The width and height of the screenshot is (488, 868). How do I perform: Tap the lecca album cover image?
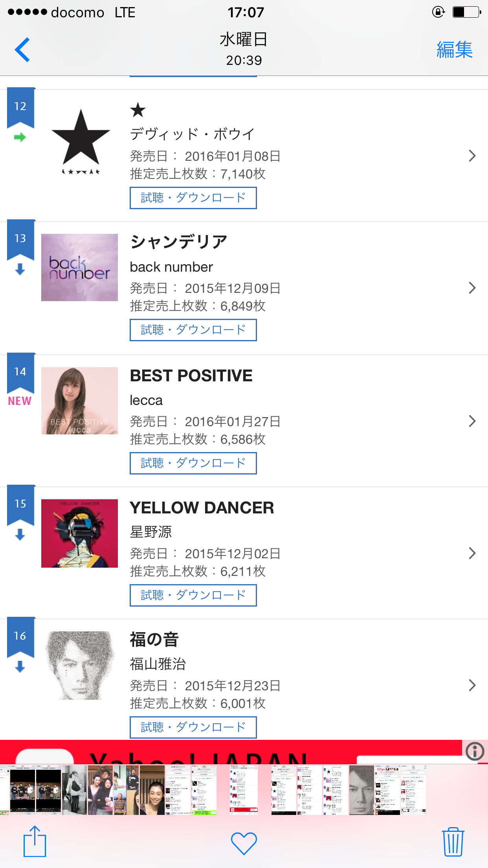[x=79, y=401]
